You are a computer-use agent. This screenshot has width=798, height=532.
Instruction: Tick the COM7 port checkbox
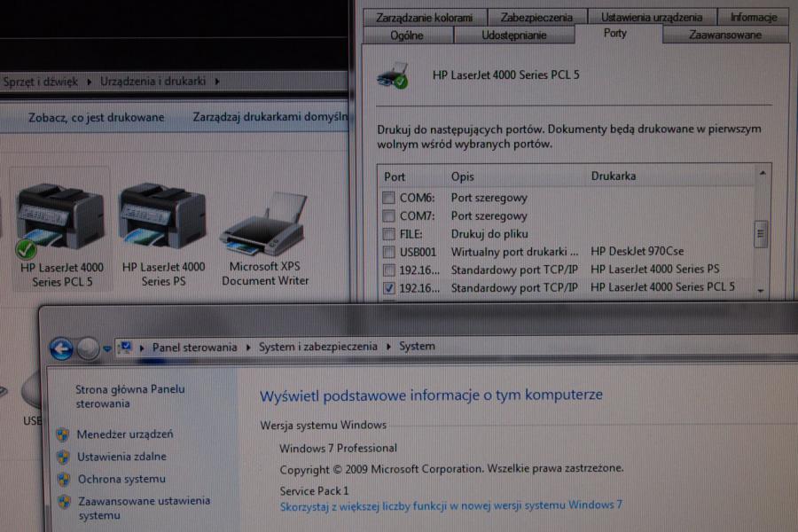point(389,215)
